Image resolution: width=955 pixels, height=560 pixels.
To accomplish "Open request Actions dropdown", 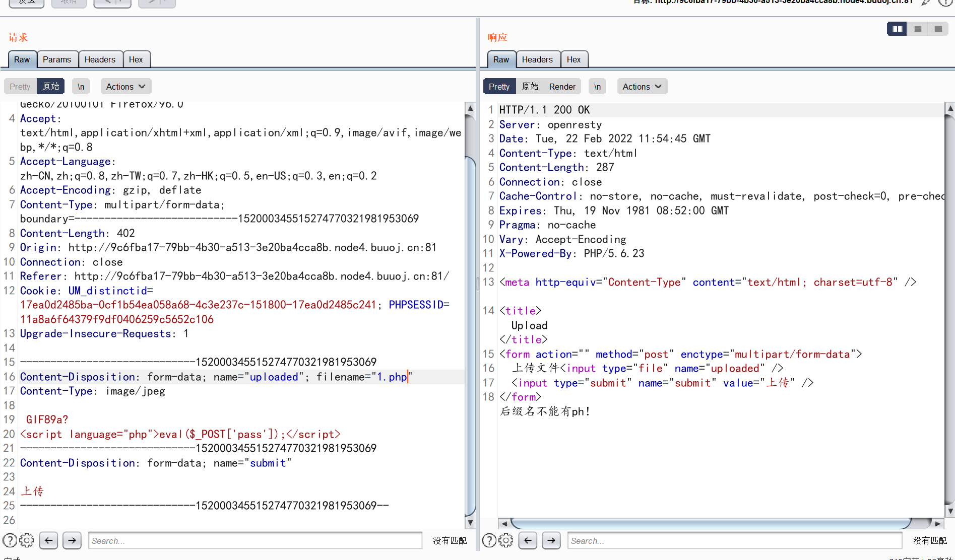I will (125, 87).
